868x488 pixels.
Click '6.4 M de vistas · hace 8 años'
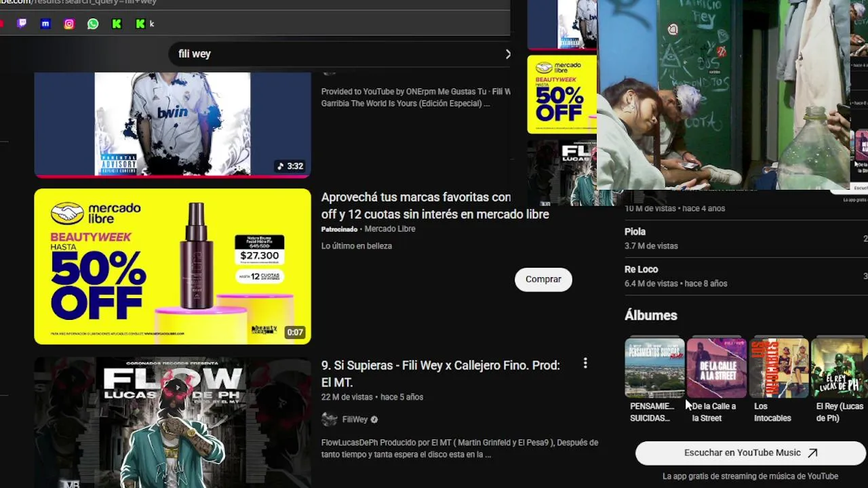coord(675,284)
